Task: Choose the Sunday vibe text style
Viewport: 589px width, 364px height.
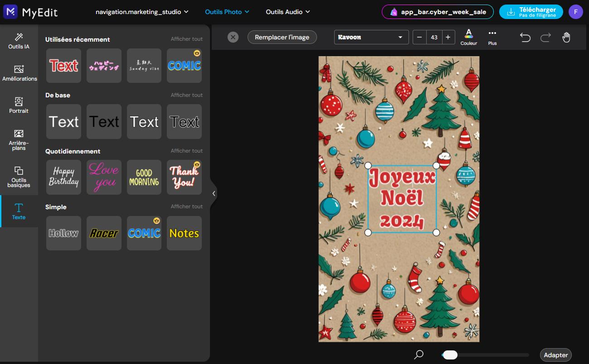Action: (x=144, y=66)
